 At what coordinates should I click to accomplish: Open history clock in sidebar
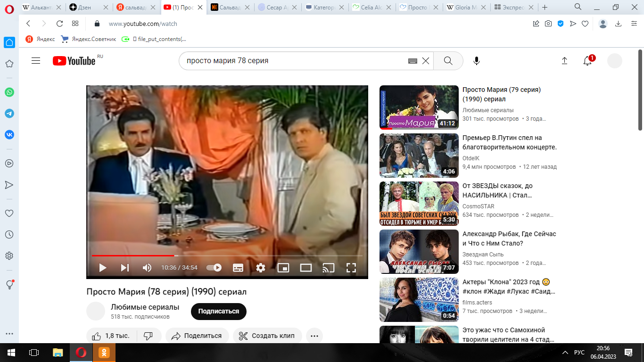coord(9,234)
